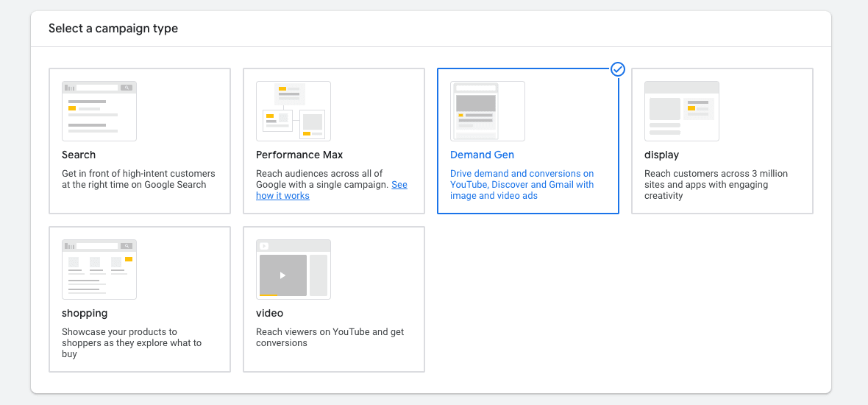Image resolution: width=868 pixels, height=405 pixels.
Task: Click 'Drive demand and conversions on YouTube' description
Action: (522, 185)
